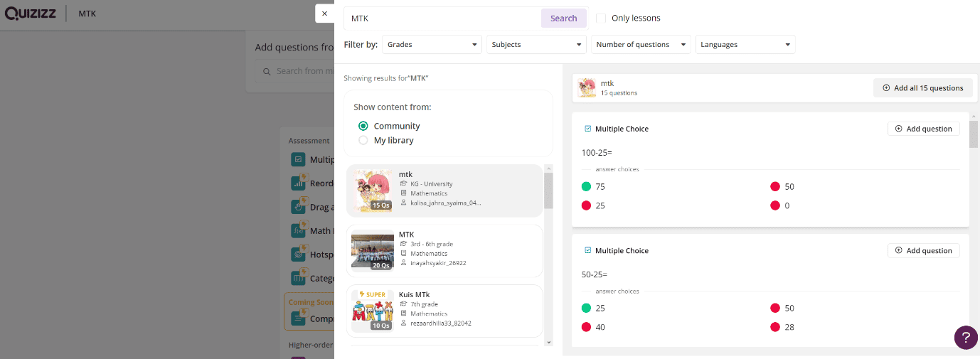Click the Multiple Choice checkbox icon for 50-25=

[x=587, y=250]
